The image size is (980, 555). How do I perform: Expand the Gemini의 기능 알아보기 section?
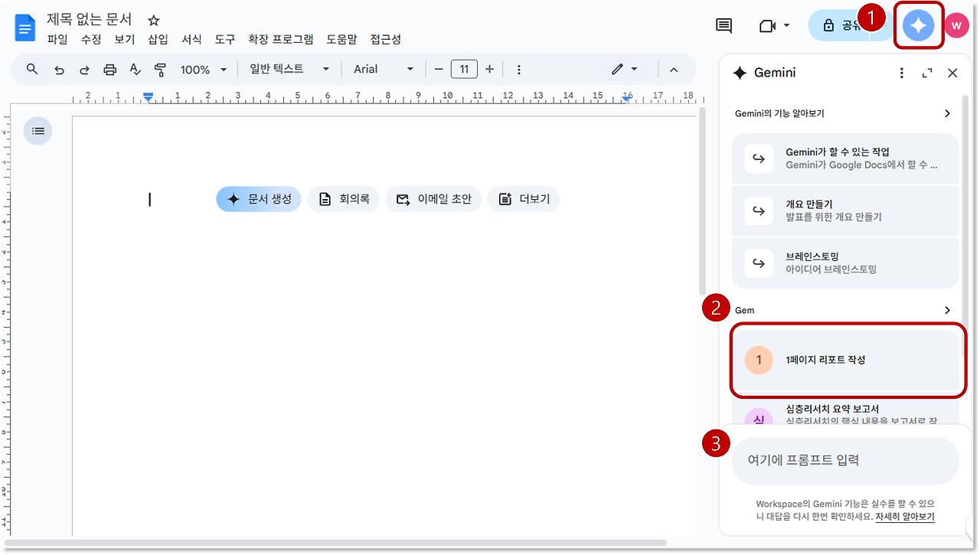947,113
